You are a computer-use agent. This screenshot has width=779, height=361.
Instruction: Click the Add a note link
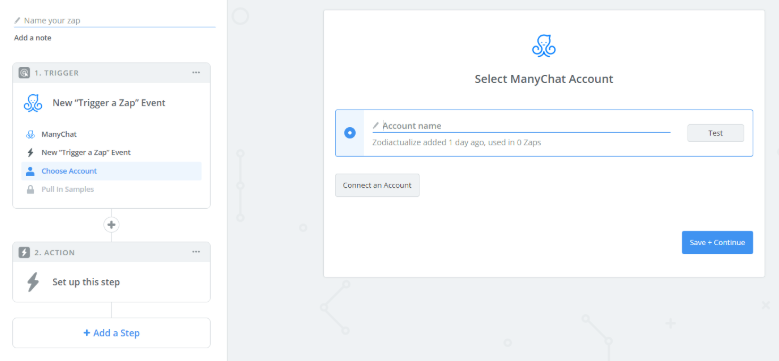click(32, 38)
